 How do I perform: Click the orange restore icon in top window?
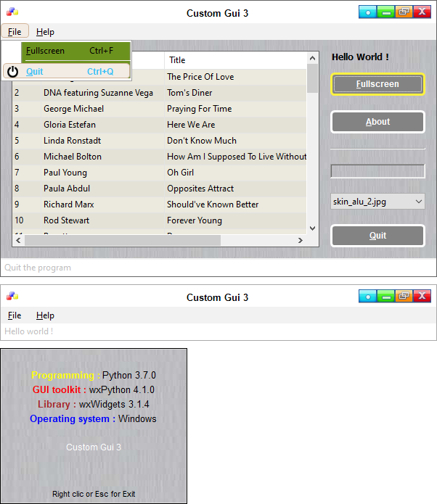(404, 12)
